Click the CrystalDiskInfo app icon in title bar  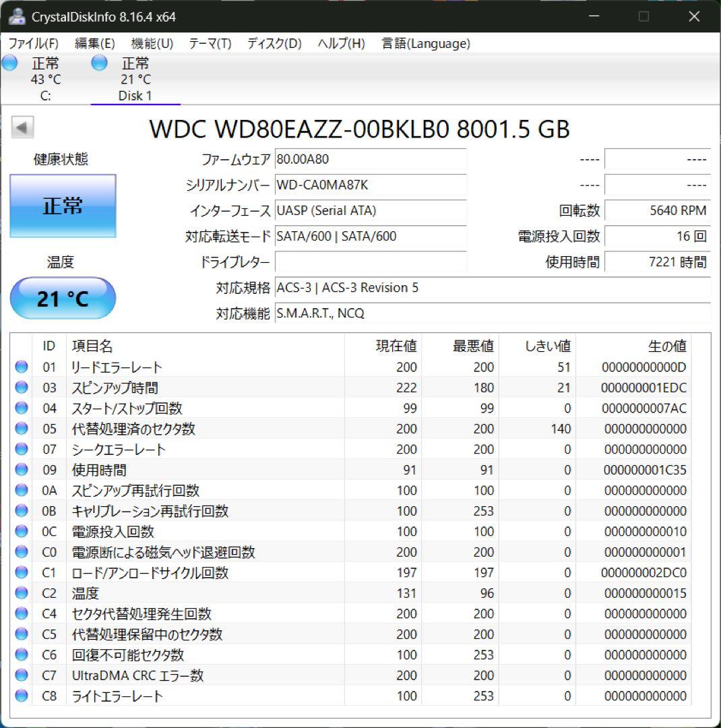click(17, 17)
